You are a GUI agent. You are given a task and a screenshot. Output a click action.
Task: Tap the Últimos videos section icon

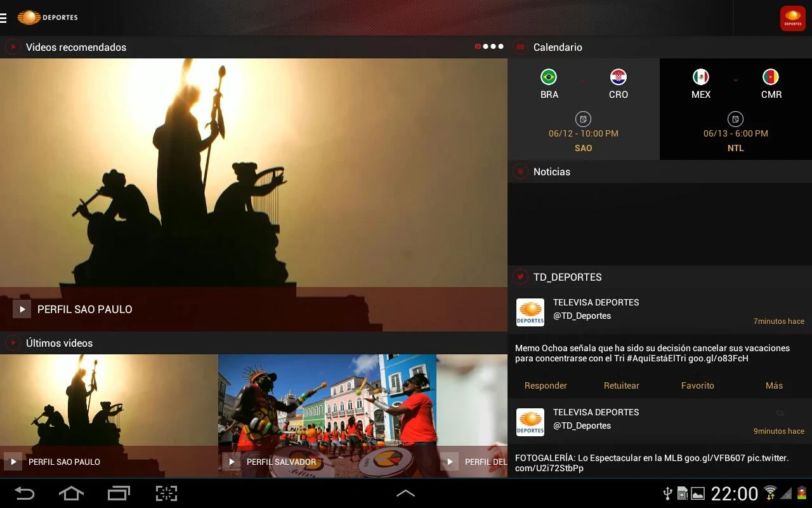(12, 343)
